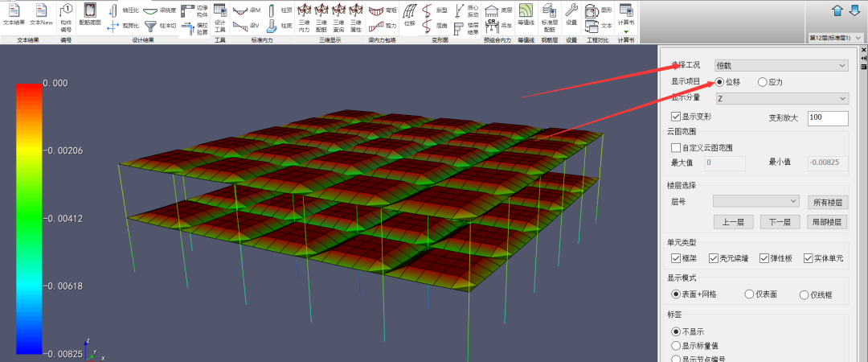Image resolution: width=868 pixels, height=362 pixels.
Task: Select 显示标量值 label option
Action: 675,345
